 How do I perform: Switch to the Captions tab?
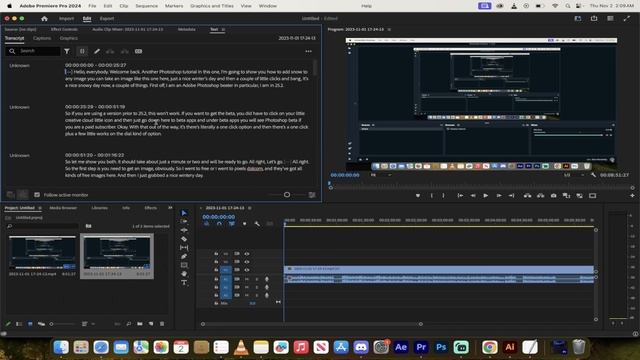[42, 38]
